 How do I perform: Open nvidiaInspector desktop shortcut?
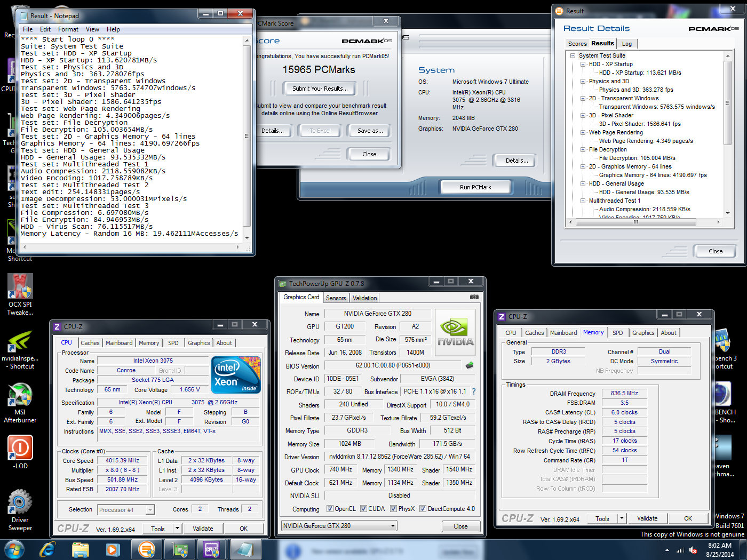click(20, 349)
